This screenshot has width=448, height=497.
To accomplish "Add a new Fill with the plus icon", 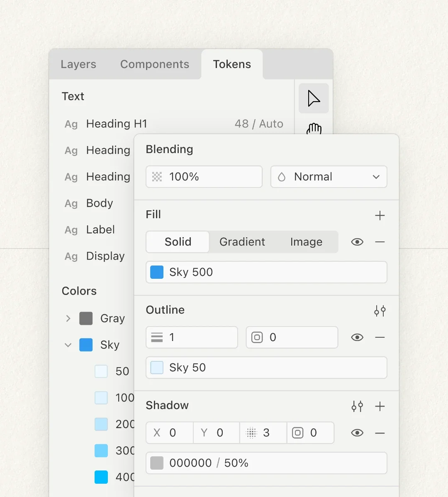I will pos(380,215).
